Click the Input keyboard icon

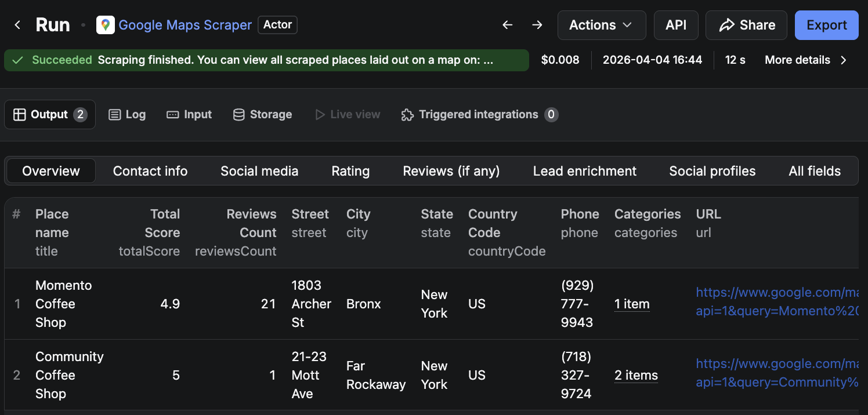pyautogui.click(x=172, y=114)
